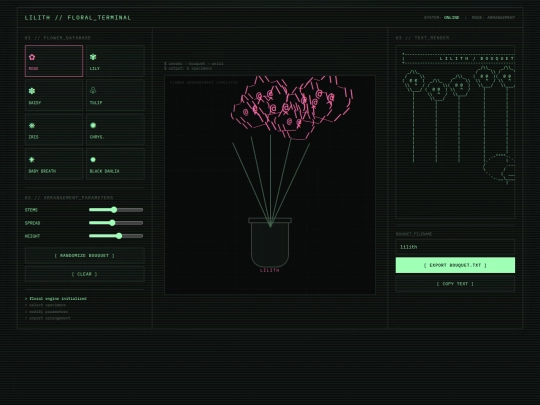The image size is (540, 405).
Task: Click the 'SPREAD' parameter label
Action: [32, 223]
